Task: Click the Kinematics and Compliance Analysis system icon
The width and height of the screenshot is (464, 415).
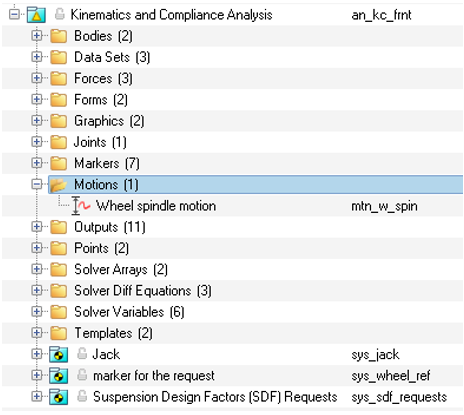Action: click(x=36, y=15)
